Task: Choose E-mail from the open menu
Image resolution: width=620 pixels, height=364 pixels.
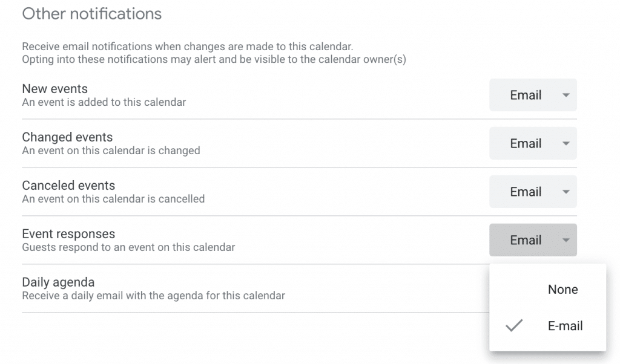Action: 565,326
